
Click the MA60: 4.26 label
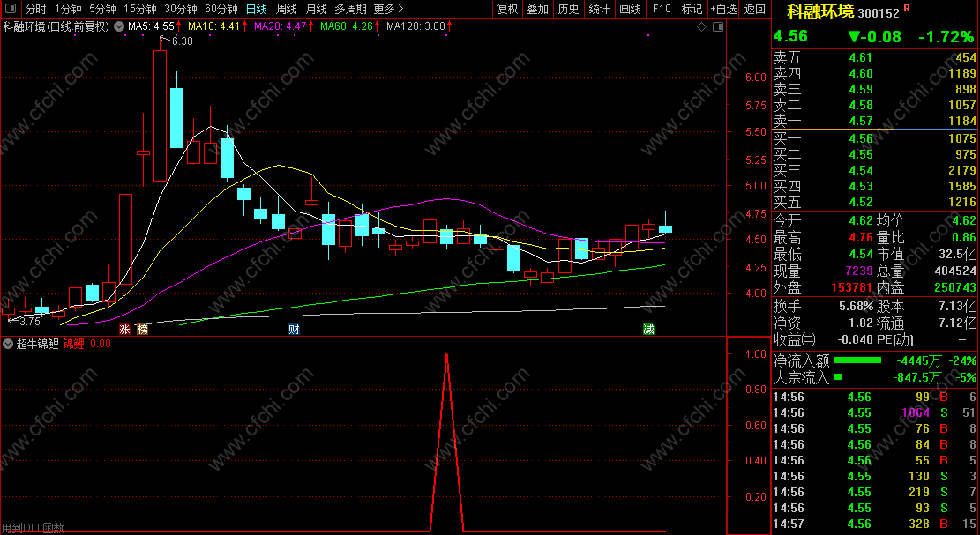[x=347, y=26]
